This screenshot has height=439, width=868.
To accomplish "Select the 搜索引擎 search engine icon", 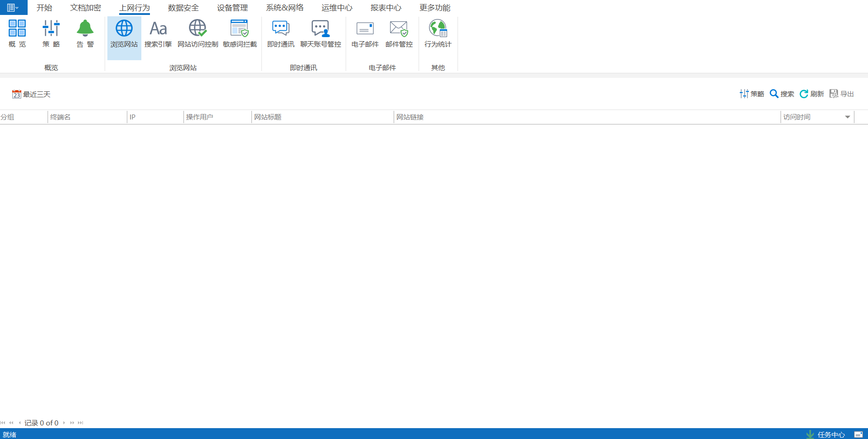I will [158, 33].
